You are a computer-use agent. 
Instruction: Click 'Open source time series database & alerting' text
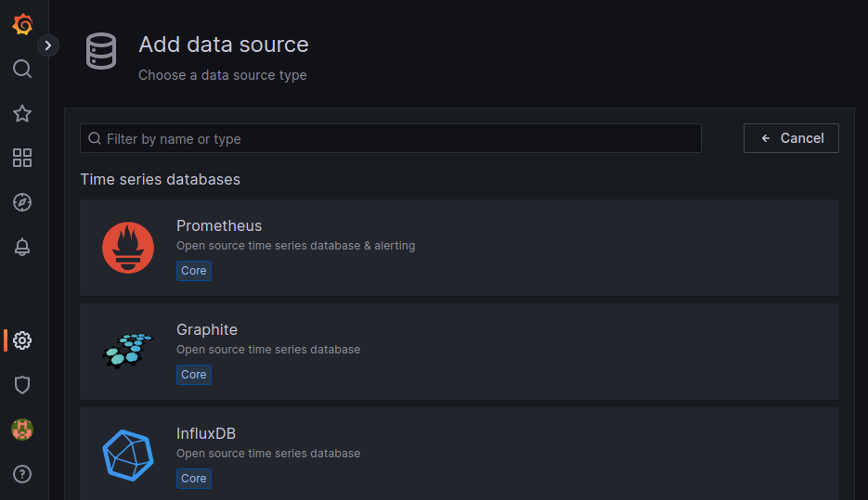(x=295, y=246)
